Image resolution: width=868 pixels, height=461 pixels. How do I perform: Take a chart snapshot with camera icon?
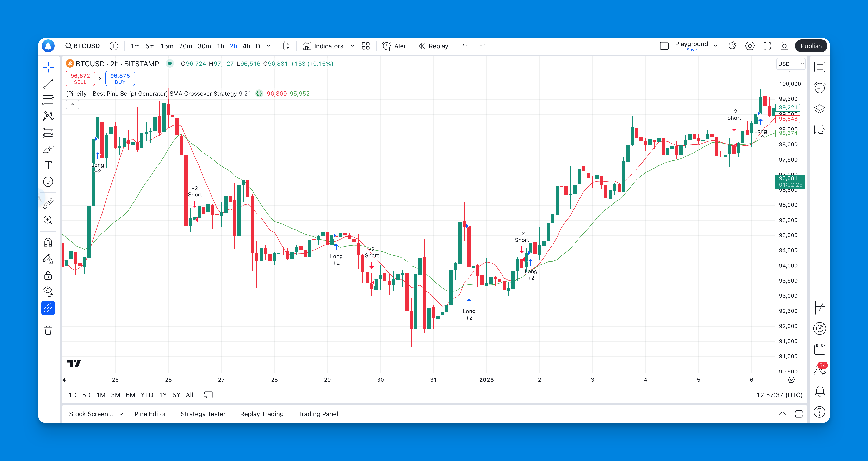click(785, 46)
